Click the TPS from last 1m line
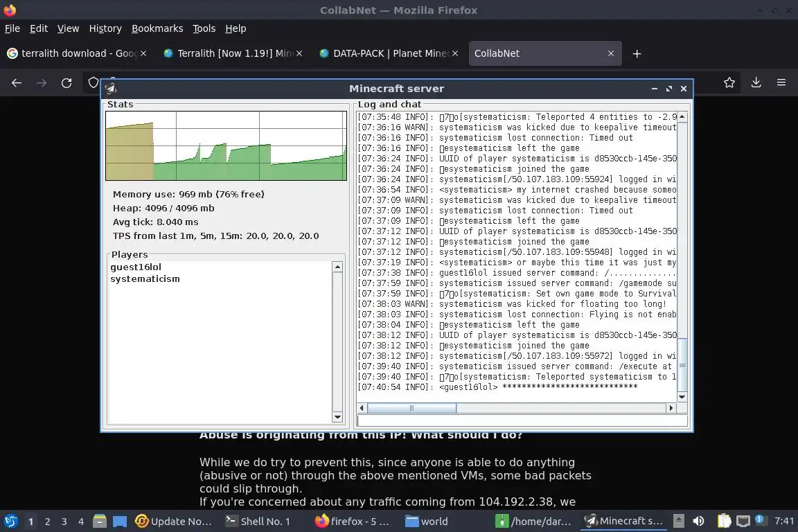This screenshot has height=532, width=798. click(x=216, y=236)
